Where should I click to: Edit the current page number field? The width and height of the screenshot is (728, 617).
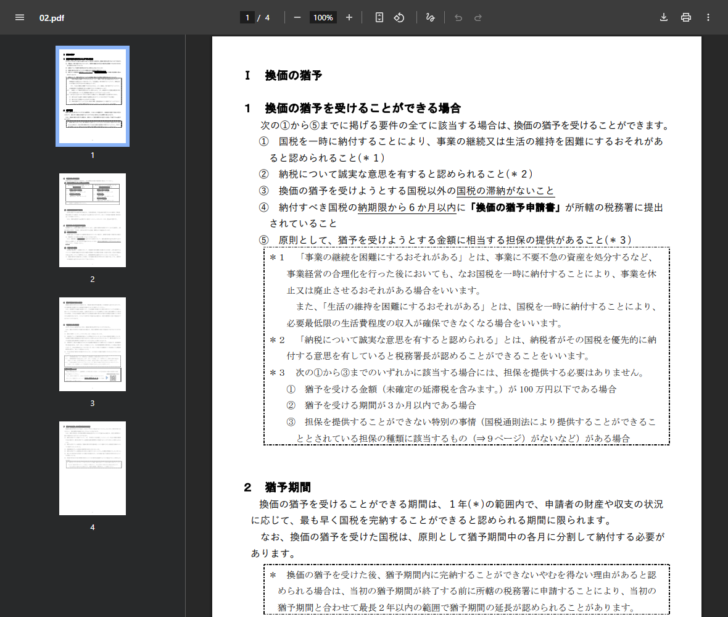[247, 18]
